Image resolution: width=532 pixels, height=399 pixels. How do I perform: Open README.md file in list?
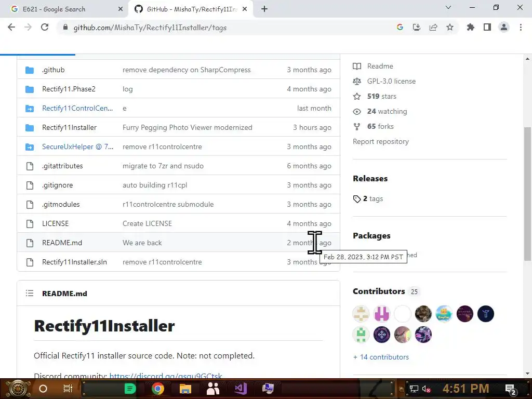[x=62, y=243]
